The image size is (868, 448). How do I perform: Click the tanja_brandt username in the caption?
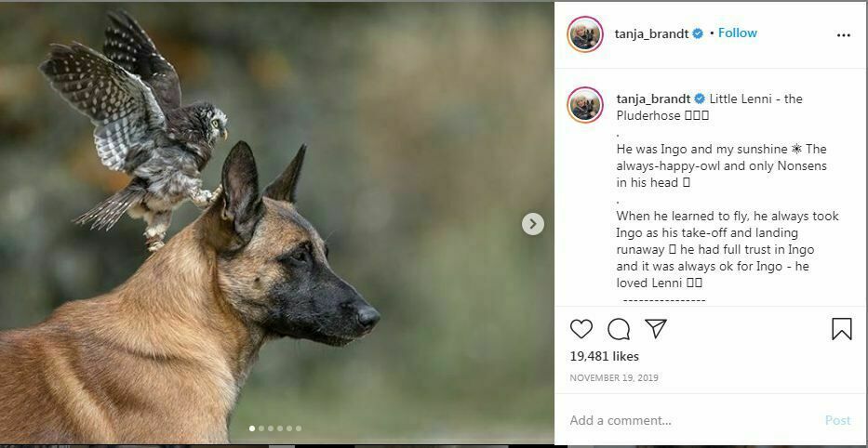click(x=653, y=99)
